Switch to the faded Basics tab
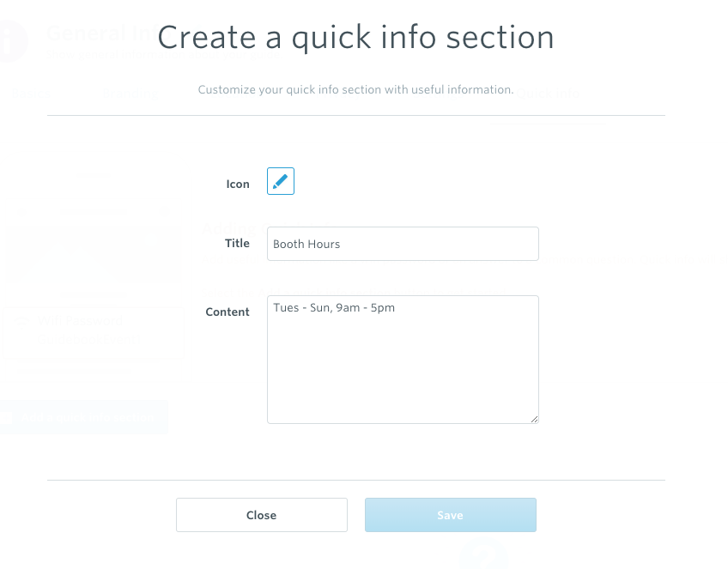The height and width of the screenshot is (569, 728). coord(31,94)
